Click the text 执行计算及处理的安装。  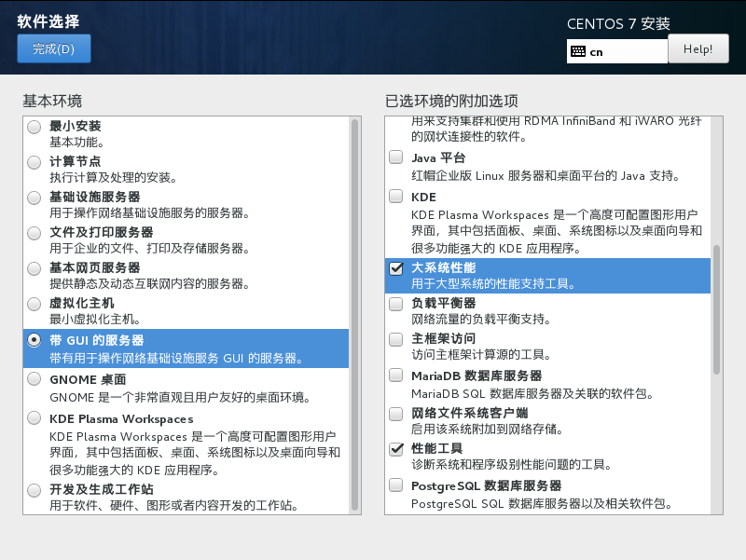(114, 178)
